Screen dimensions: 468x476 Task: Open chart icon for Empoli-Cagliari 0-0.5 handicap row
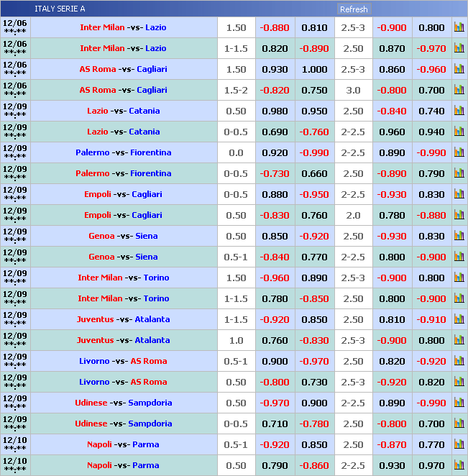(x=459, y=195)
